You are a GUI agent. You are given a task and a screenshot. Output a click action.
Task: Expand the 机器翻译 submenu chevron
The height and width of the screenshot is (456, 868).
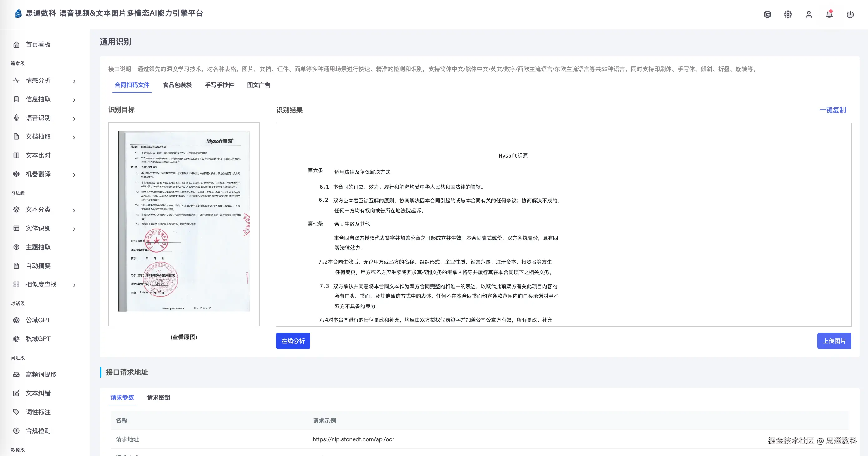[x=74, y=175]
